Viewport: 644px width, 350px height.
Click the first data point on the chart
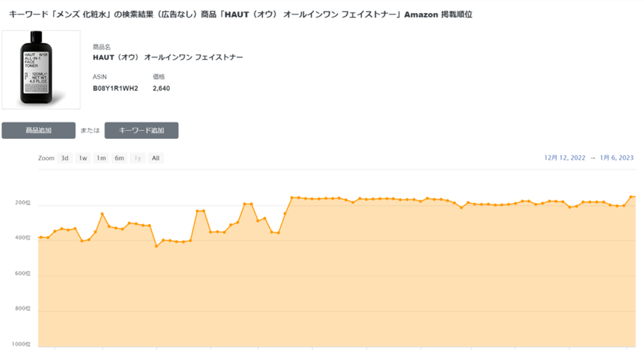pos(41,237)
